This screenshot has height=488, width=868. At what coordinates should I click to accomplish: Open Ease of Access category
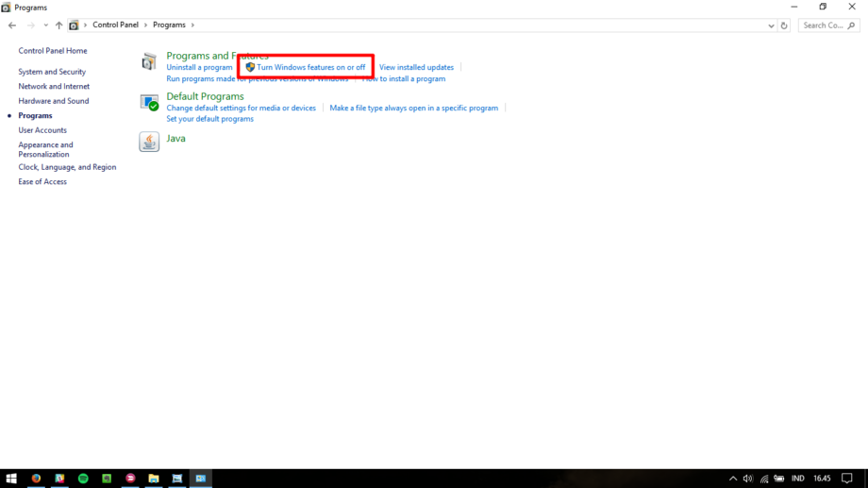click(x=42, y=181)
